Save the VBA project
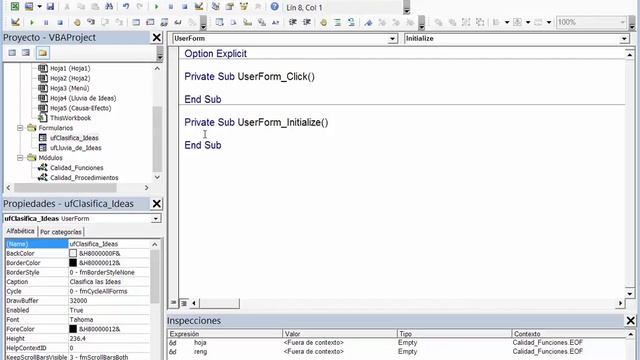 pos(50,7)
